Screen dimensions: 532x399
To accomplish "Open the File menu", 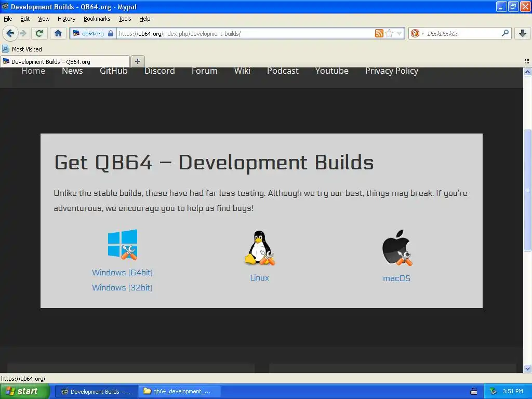I will [x=8, y=19].
